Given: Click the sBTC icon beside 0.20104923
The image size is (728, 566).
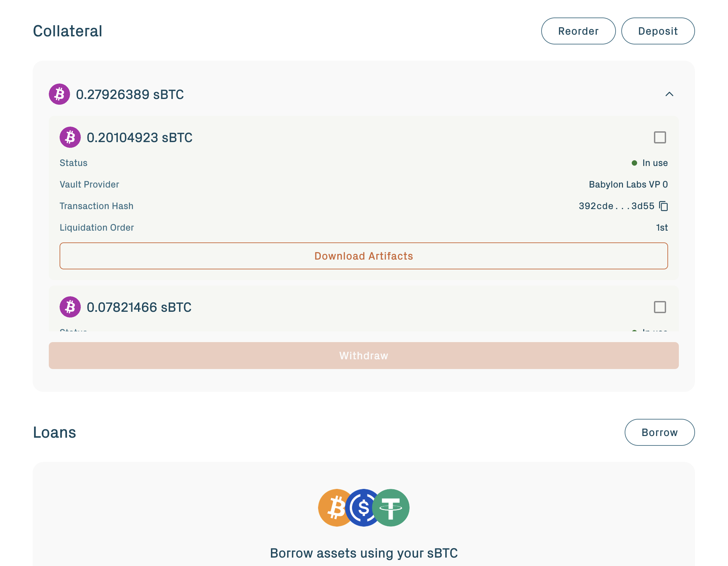Looking at the screenshot, I should (x=70, y=137).
